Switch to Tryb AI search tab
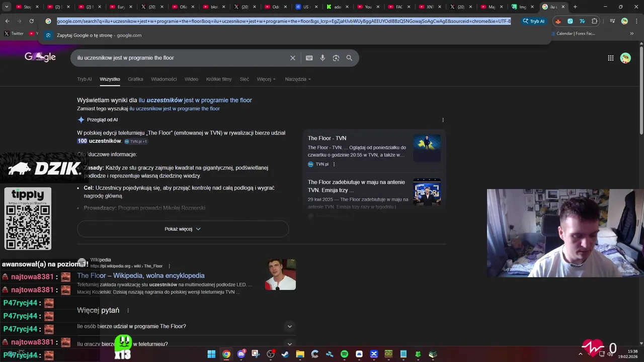Image resolution: width=644 pixels, height=362 pixels. click(x=84, y=79)
